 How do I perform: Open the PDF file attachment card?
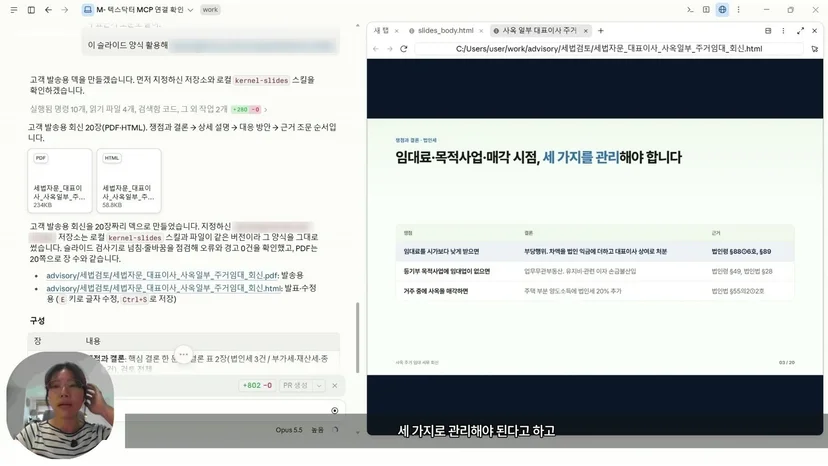(x=60, y=181)
